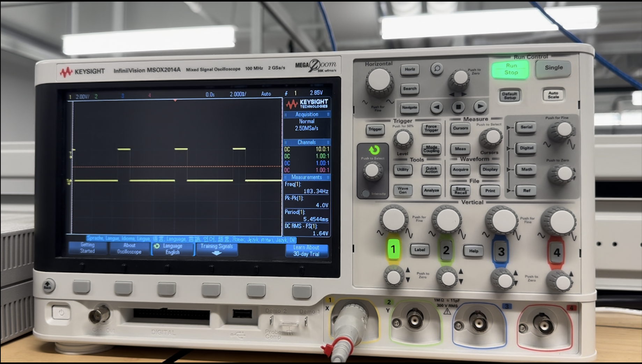This screenshot has height=364, width=642.
Task: Click the Intensity button under entry knob
Action: point(365,193)
